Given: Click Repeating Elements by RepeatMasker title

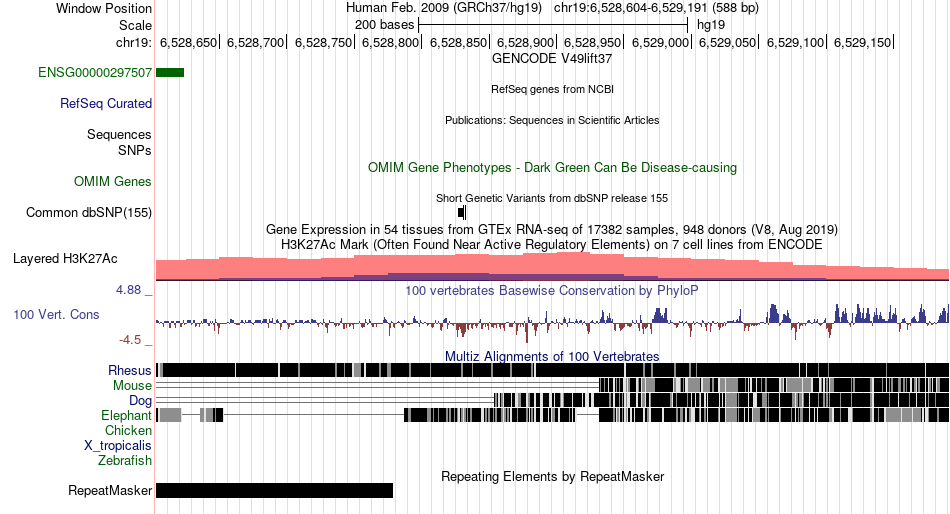Looking at the screenshot, I should tap(552, 476).
